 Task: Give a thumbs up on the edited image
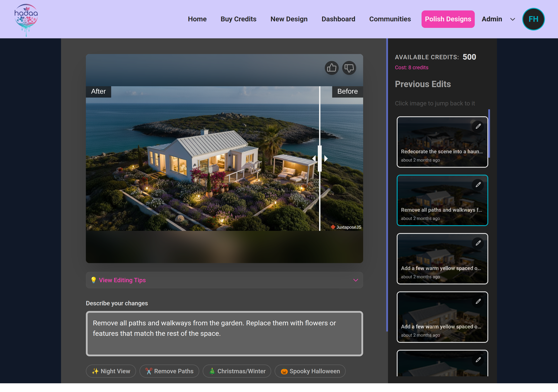[x=332, y=68]
